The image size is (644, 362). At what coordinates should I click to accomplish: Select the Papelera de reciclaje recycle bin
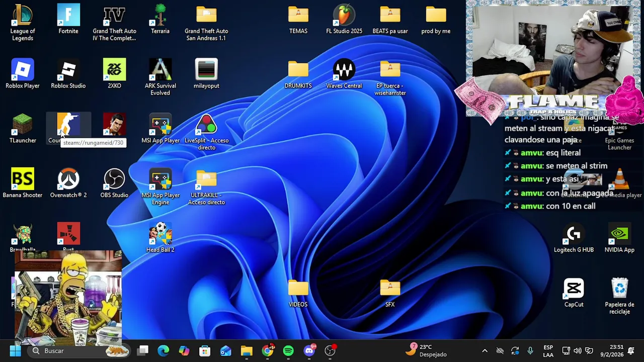pos(619,297)
